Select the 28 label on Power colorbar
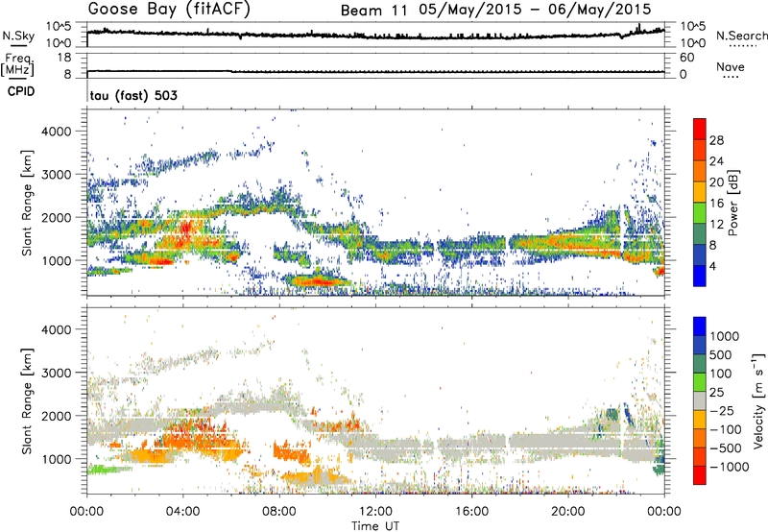The image size is (768, 532). (716, 140)
